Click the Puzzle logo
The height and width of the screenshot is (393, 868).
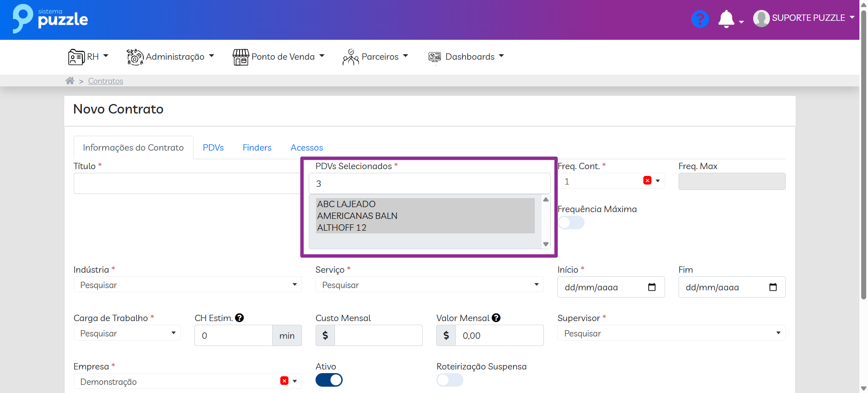pos(50,19)
